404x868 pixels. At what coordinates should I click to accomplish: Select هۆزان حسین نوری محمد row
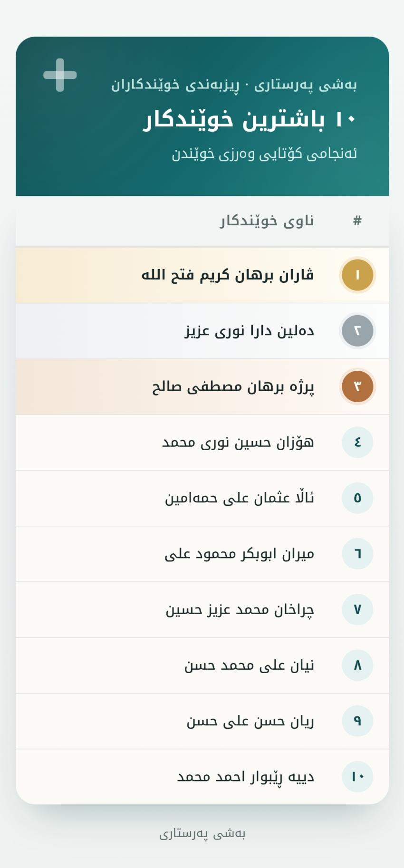click(202, 442)
